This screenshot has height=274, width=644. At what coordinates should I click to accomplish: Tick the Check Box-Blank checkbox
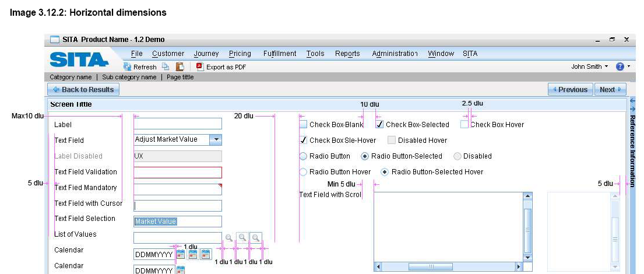(303, 125)
